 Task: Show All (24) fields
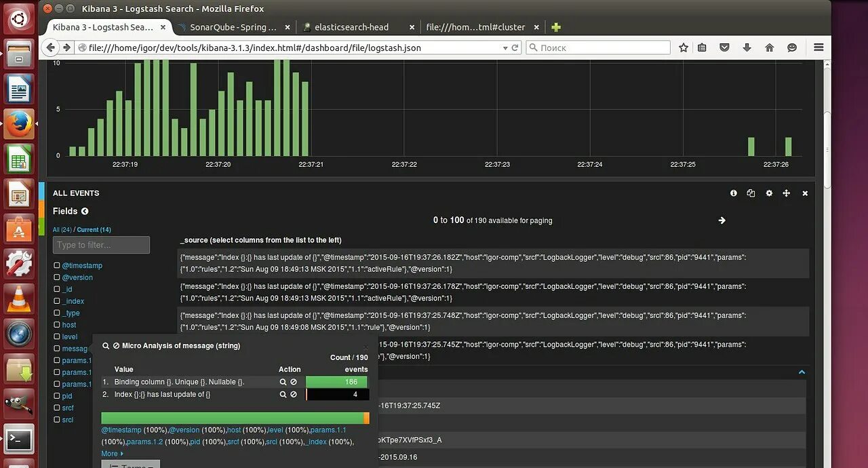pyautogui.click(x=62, y=230)
